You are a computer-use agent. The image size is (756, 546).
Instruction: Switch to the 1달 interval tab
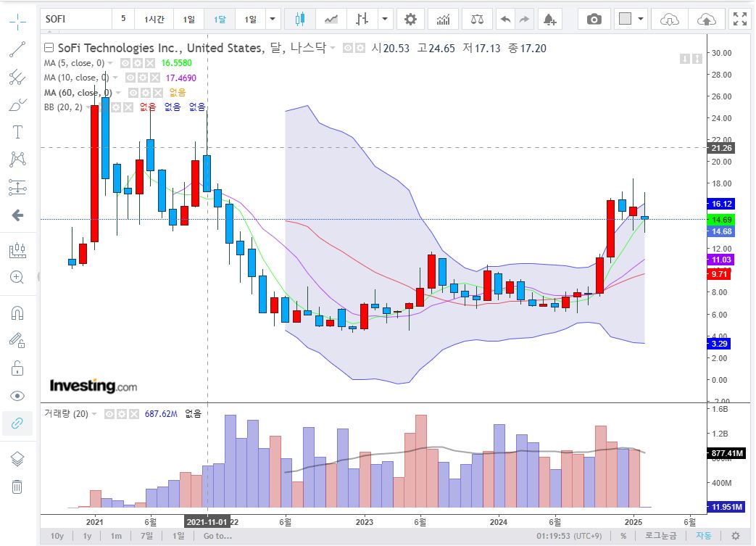pos(219,19)
